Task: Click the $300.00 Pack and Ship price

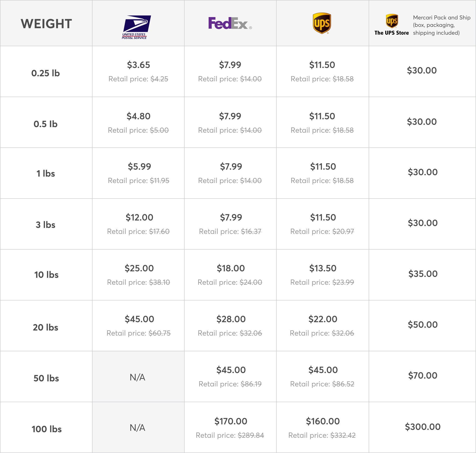Action: click(423, 427)
